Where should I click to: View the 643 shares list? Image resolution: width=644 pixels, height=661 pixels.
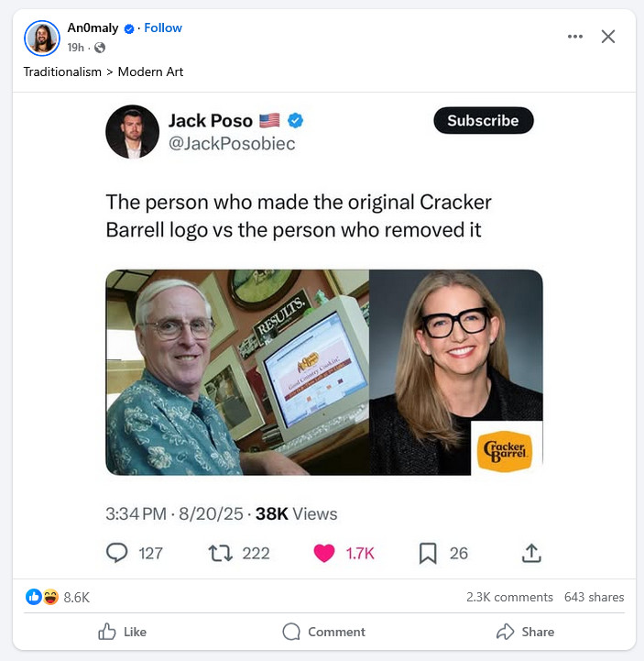point(594,597)
